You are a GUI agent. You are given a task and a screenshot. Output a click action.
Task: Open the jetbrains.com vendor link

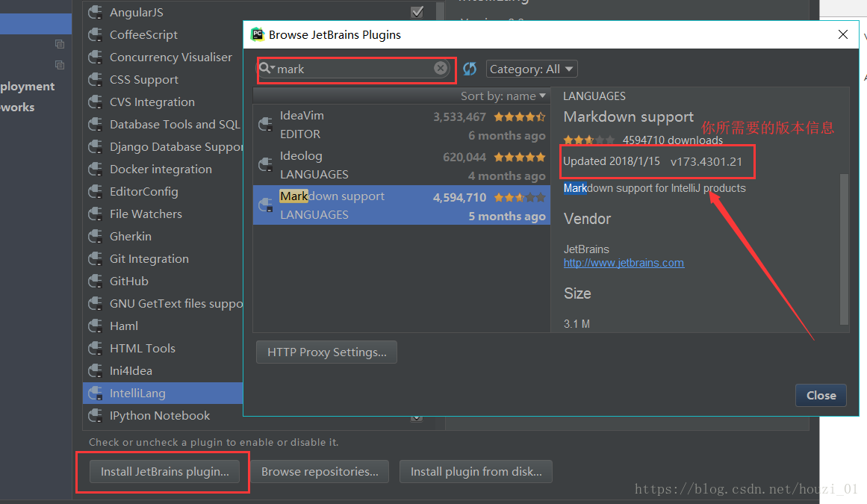tap(624, 263)
